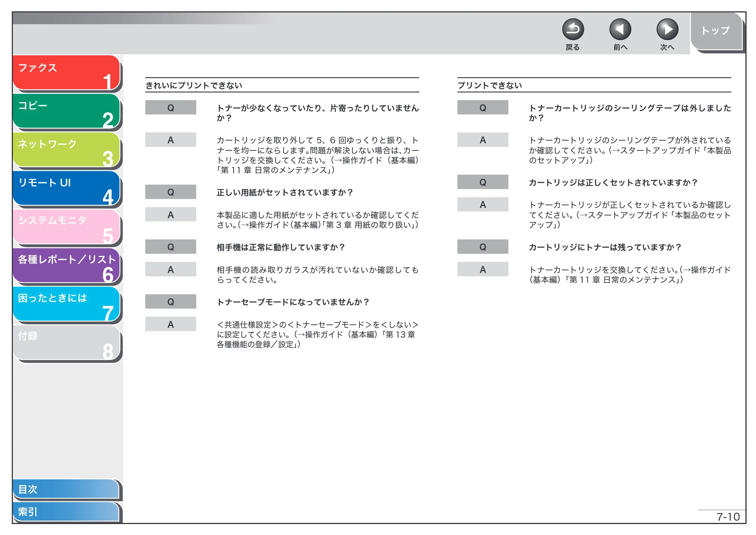Open chapter 4 リモート UI tab
756x535 pixels.
tap(67, 188)
